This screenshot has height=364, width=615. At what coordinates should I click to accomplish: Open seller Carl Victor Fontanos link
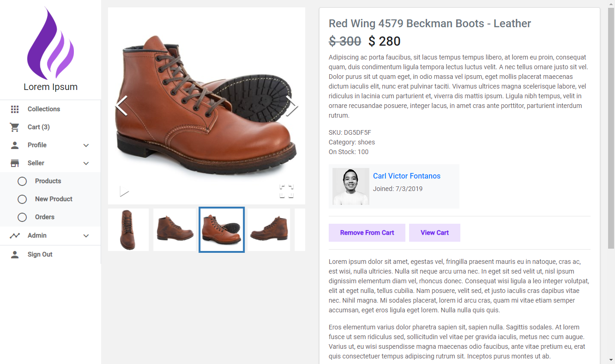point(407,176)
